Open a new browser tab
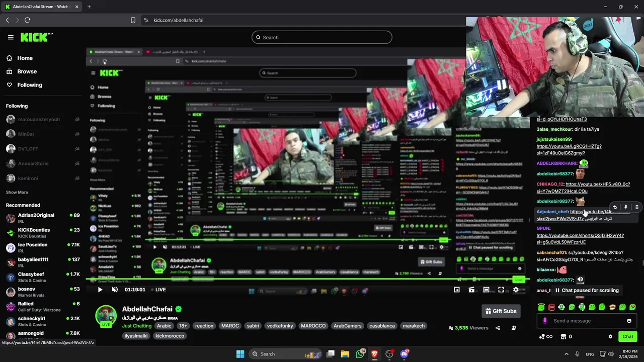Viewport: 644px width, 362px height. (x=89, y=7)
